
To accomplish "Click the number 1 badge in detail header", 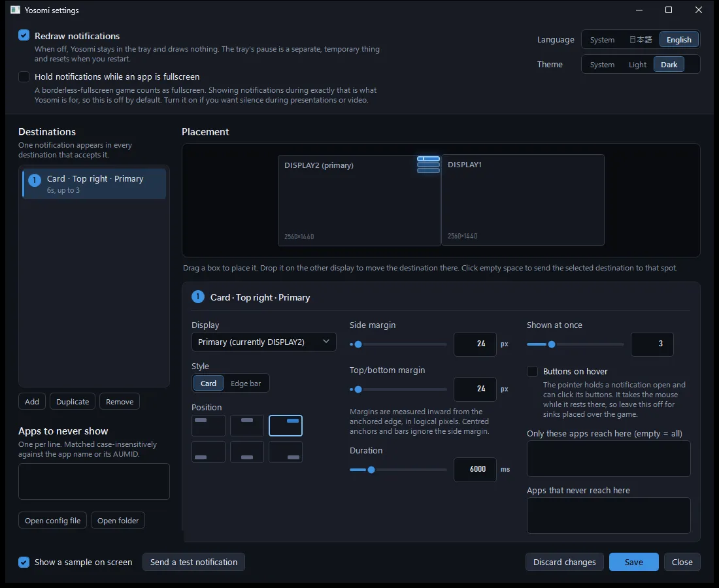I will (197, 297).
